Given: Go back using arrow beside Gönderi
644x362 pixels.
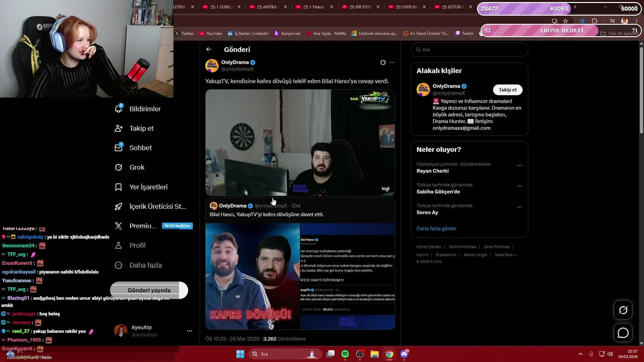Looking at the screenshot, I should 209,49.
